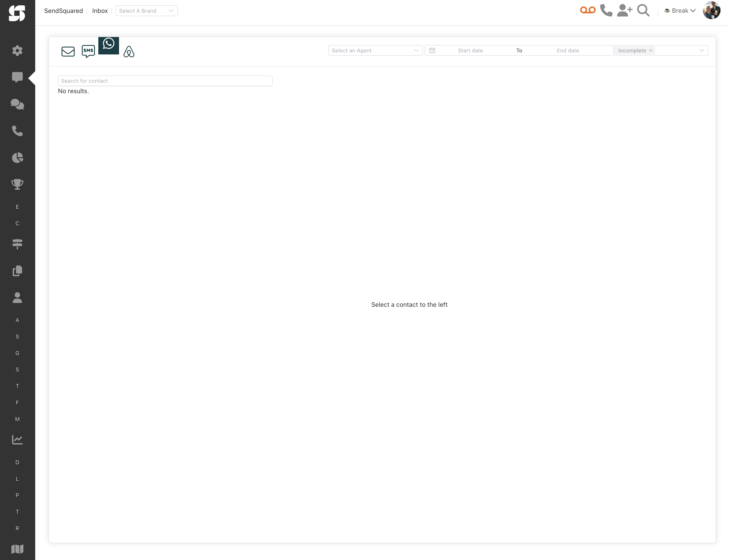Open voicemail icon in top bar
This screenshot has height=560, width=729.
pyautogui.click(x=588, y=10)
